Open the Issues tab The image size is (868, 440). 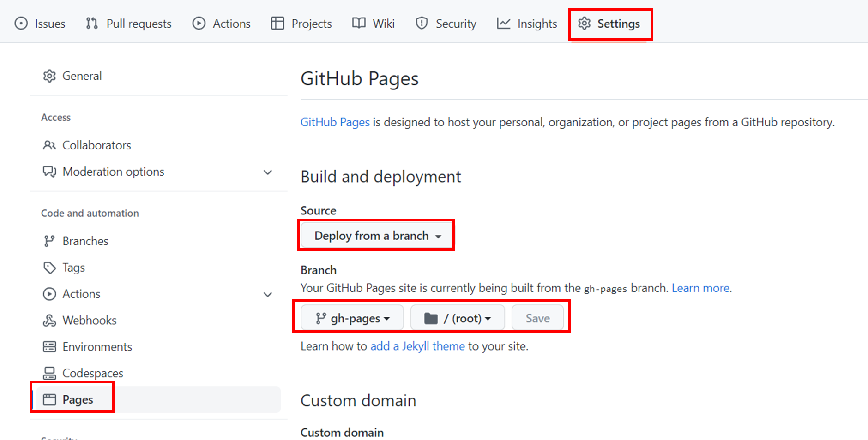pyautogui.click(x=40, y=24)
